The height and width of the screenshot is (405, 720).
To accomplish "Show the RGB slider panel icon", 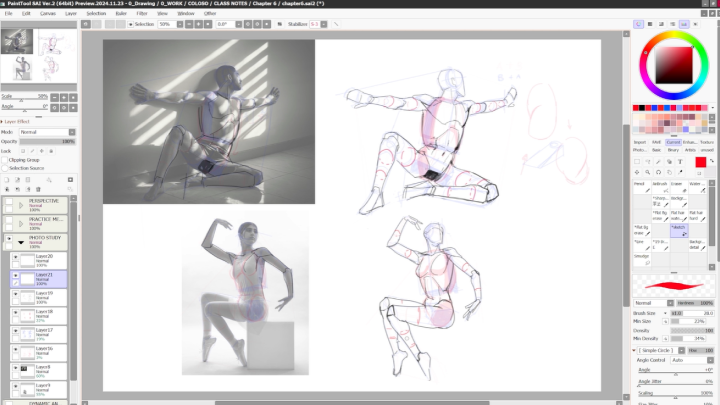I will [650, 24].
